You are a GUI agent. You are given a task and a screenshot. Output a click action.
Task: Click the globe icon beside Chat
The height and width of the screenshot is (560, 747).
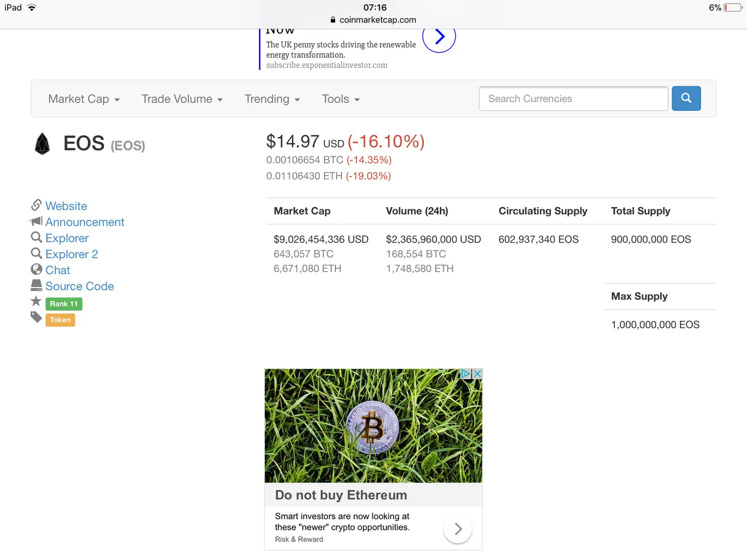36,269
